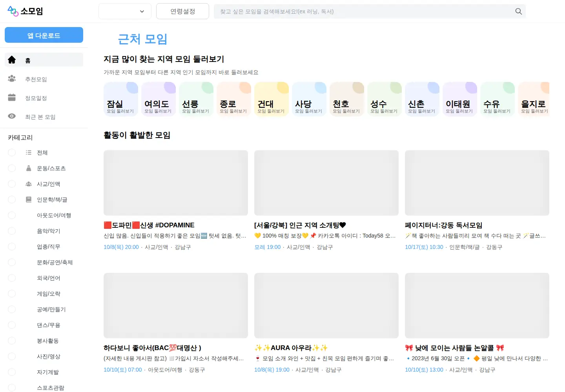Screen dimensions: 565x392
Task: Click the search magnifier icon
Action: [518, 11]
